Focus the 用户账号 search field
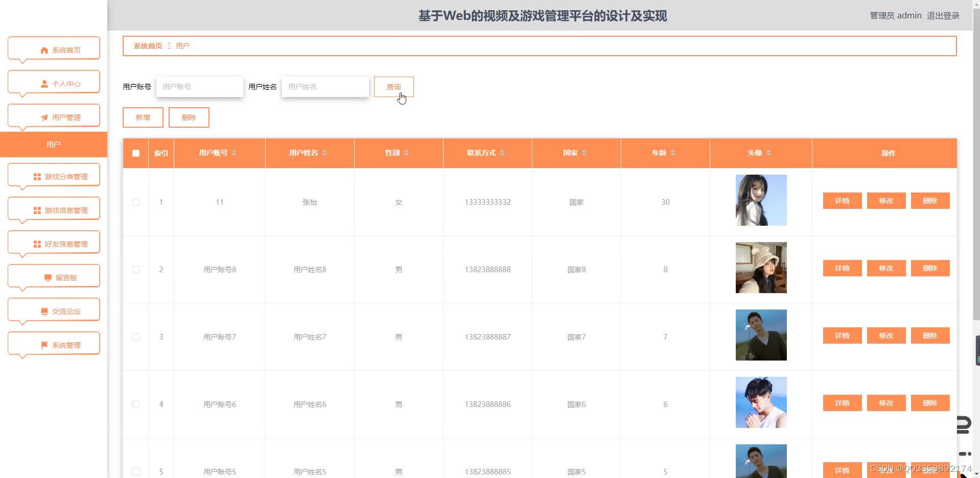Viewport: 980px width, 478px height. (200, 87)
